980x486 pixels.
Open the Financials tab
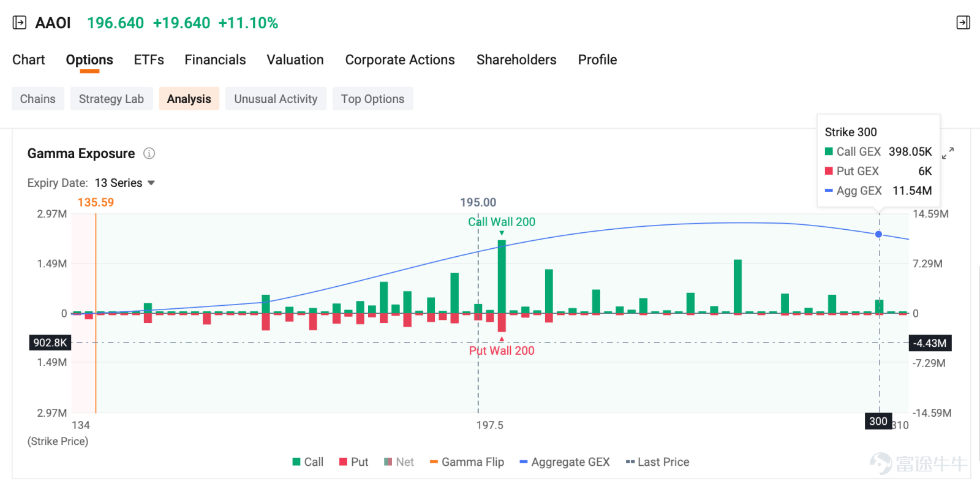tap(215, 60)
